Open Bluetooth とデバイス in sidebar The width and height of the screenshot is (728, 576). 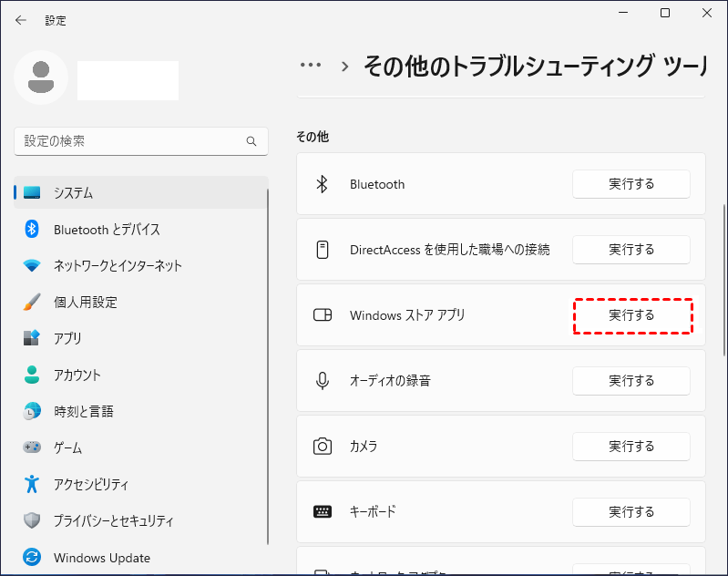pos(107,230)
